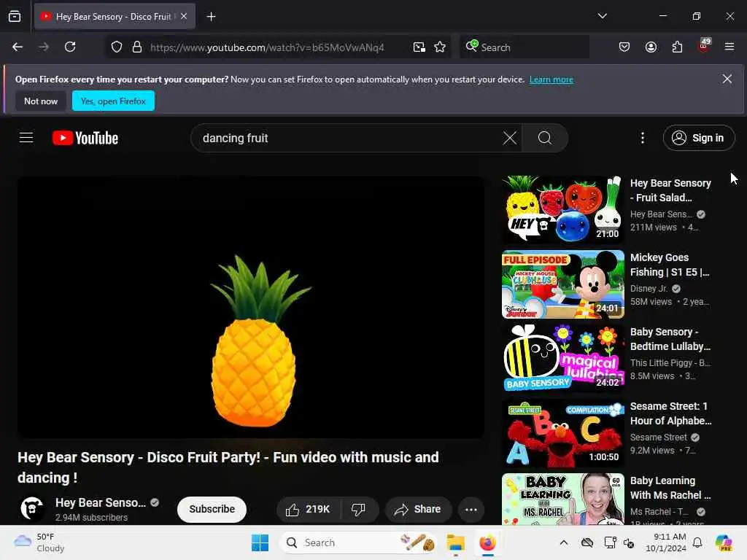Open the Extensions puzzle icon
The height and width of the screenshot is (560, 747).
click(x=677, y=47)
